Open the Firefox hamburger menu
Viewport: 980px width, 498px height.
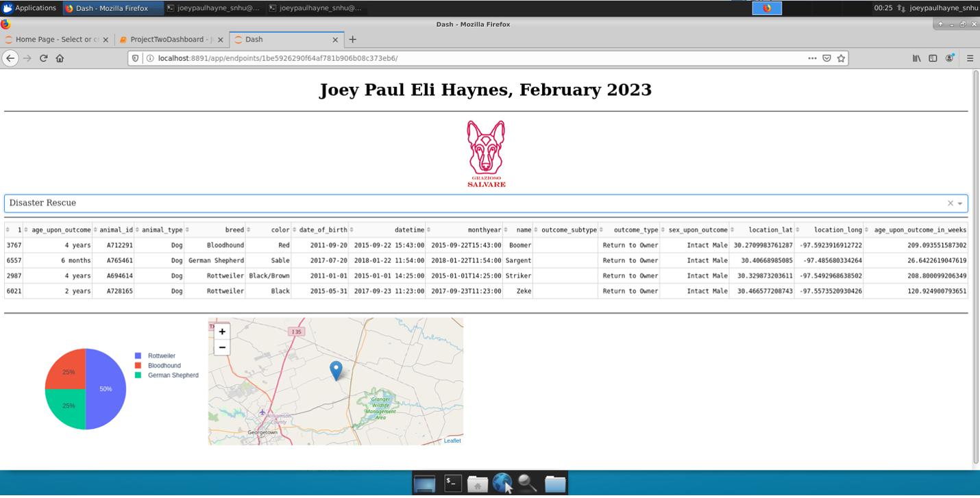[x=970, y=58]
